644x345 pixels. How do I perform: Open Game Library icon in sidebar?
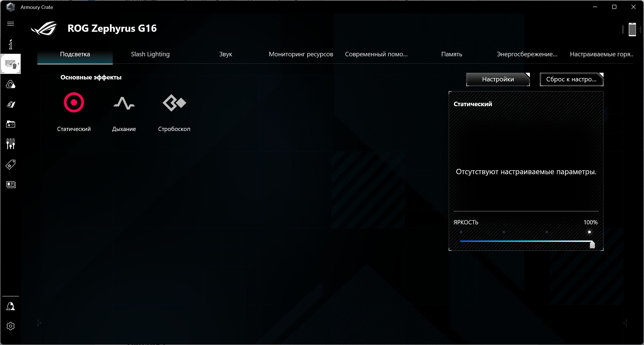[11, 124]
